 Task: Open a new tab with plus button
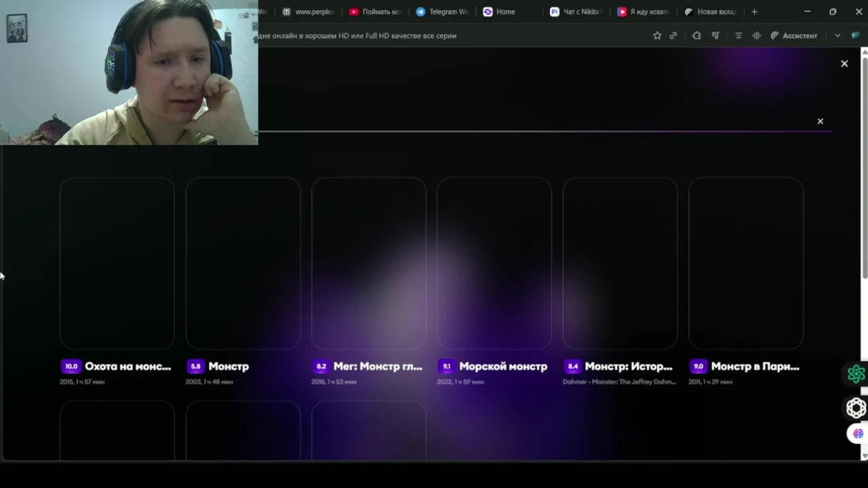tap(754, 12)
